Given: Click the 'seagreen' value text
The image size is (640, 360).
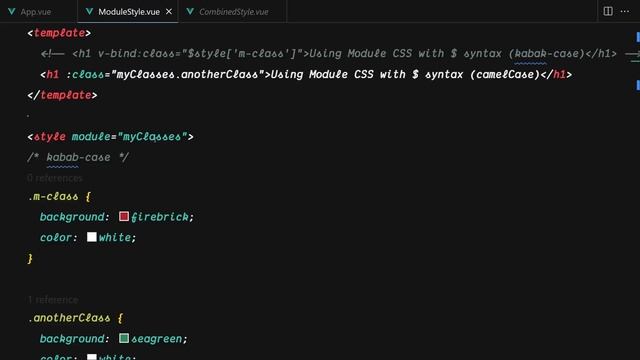Looking at the screenshot, I should 156,339.
